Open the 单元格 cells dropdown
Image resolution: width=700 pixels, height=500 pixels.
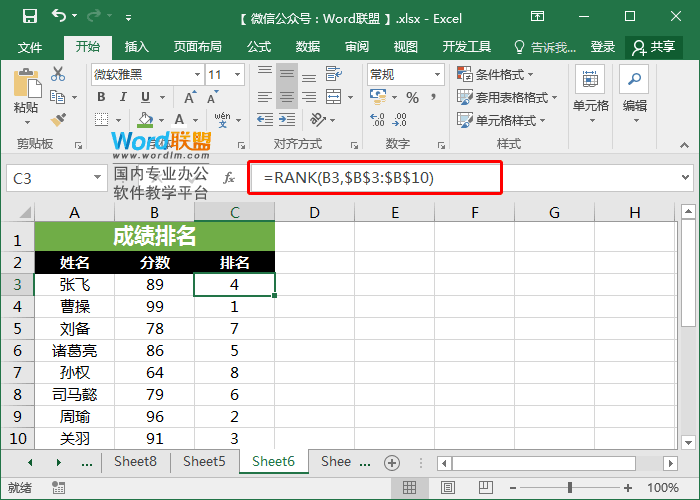[x=591, y=95]
